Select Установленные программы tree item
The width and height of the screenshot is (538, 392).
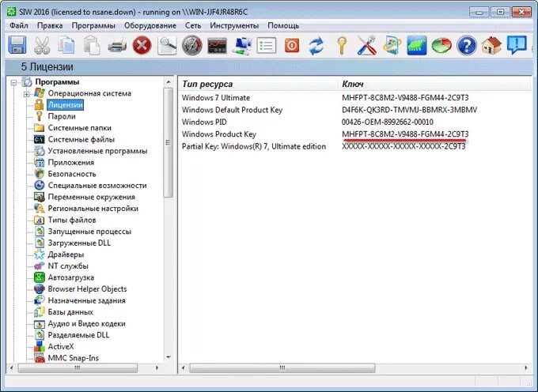tap(97, 151)
